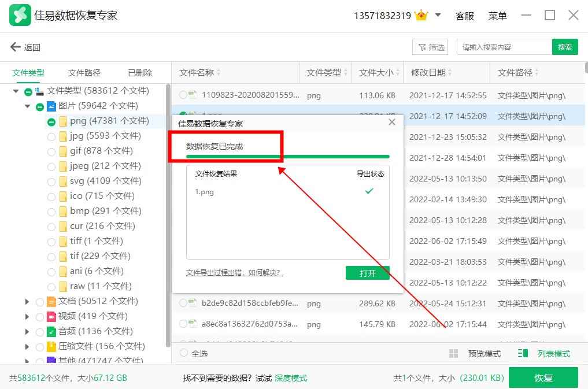Close the recovery complete dialog

(x=392, y=123)
